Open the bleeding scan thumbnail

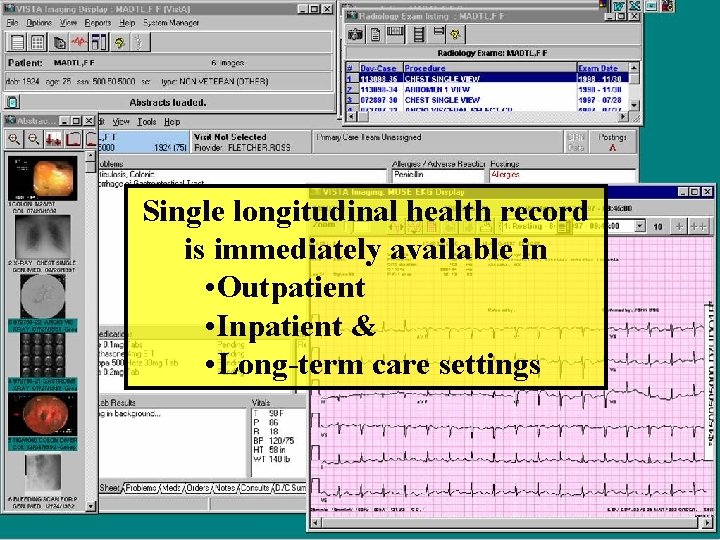43,474
